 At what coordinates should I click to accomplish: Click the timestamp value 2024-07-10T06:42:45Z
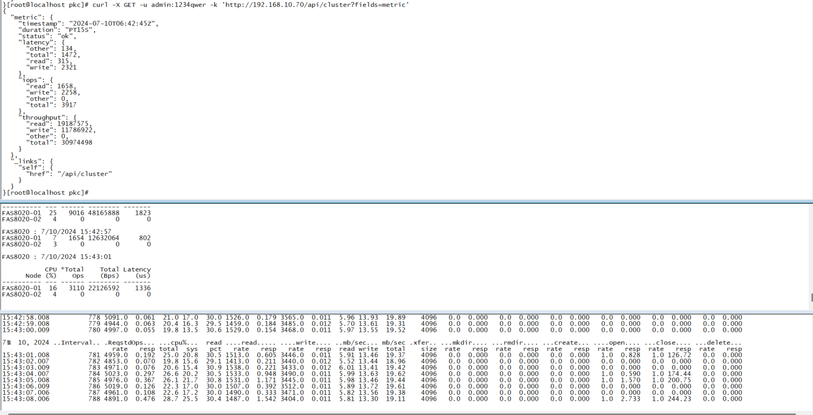pyautogui.click(x=114, y=23)
